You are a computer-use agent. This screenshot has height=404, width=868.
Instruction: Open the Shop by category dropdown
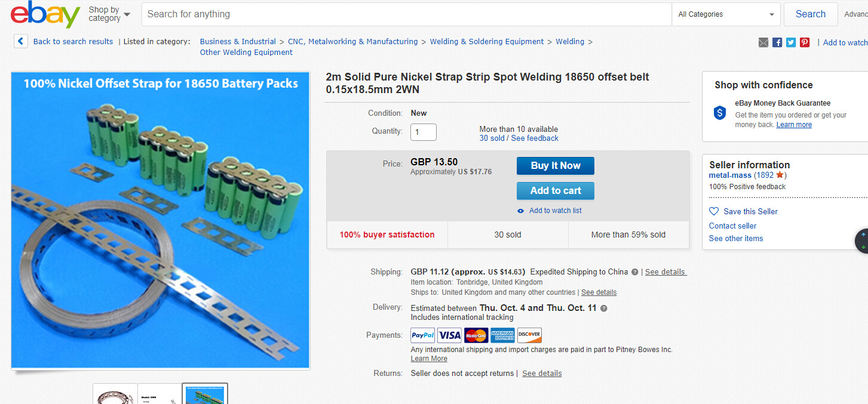pos(109,14)
